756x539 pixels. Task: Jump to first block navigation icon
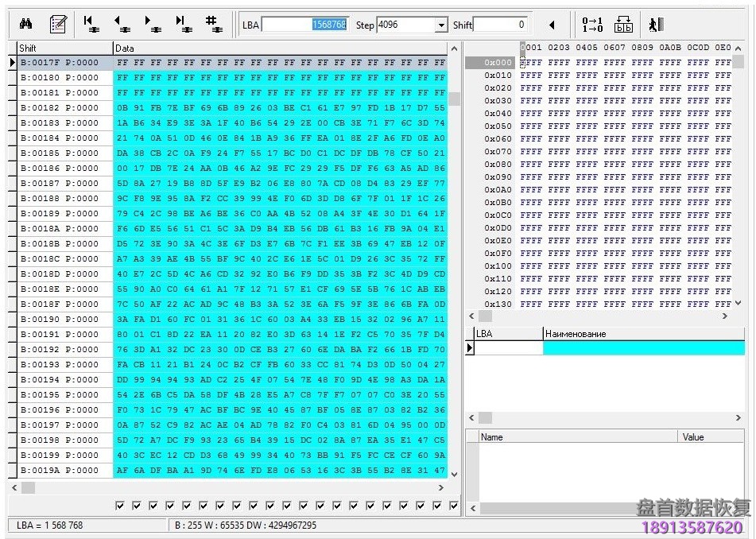tap(91, 24)
